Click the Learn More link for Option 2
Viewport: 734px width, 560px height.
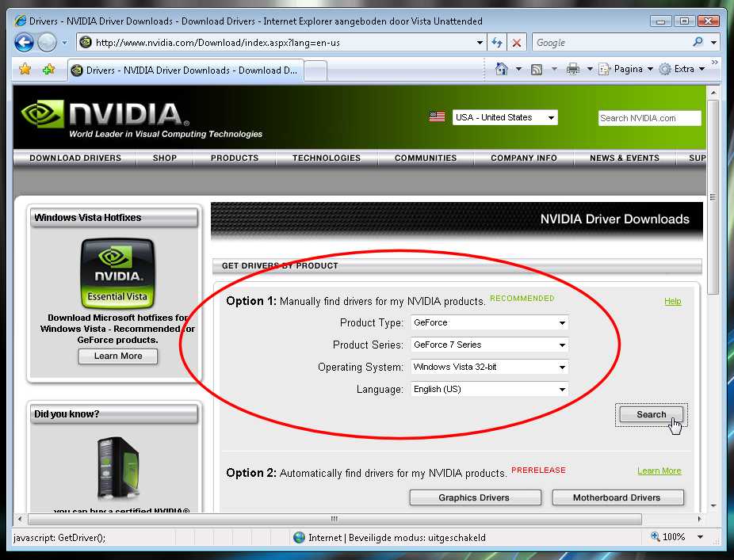pyautogui.click(x=659, y=471)
